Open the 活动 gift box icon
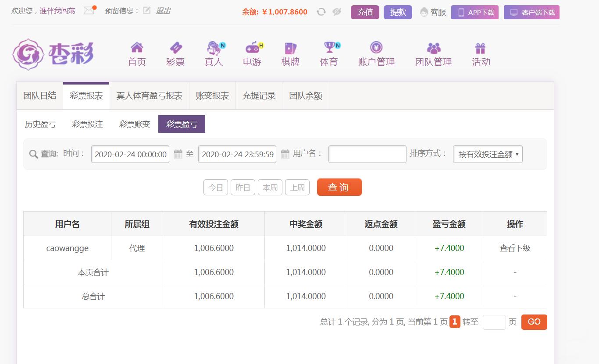This screenshot has width=599, height=364. tap(481, 47)
